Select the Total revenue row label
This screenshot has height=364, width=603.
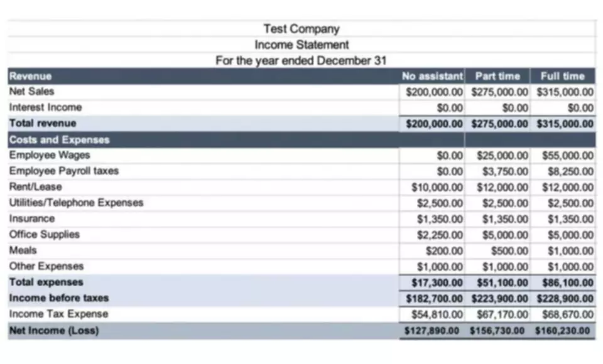[43, 124]
